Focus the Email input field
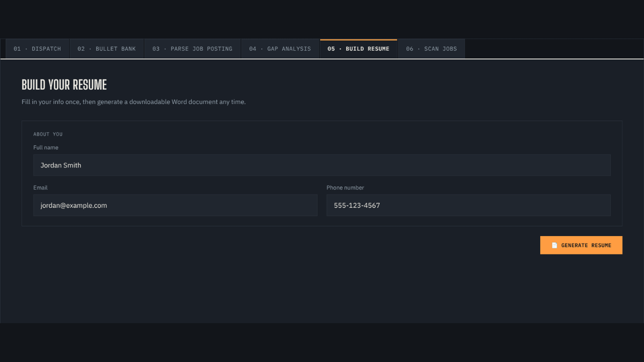Screen dimensions: 644x362 coord(175,205)
